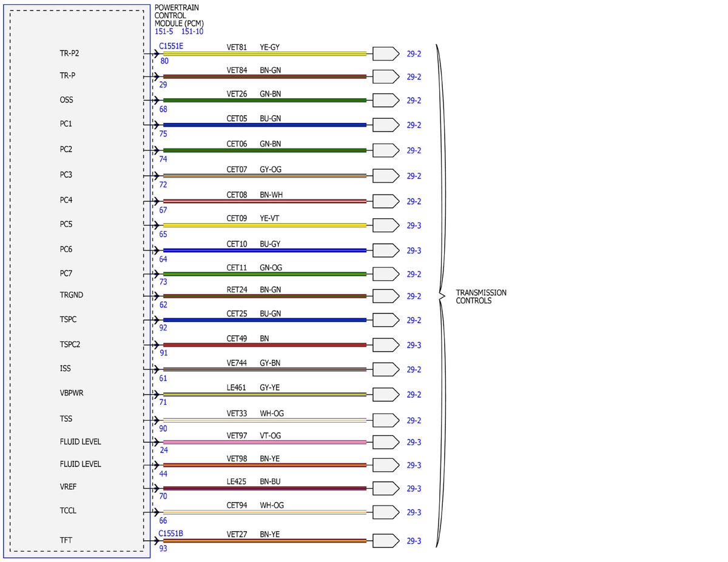Viewport: 728px width, 562px height.
Task: Select the yellow CET09 YE-VT wire
Action: pyautogui.click(x=265, y=226)
